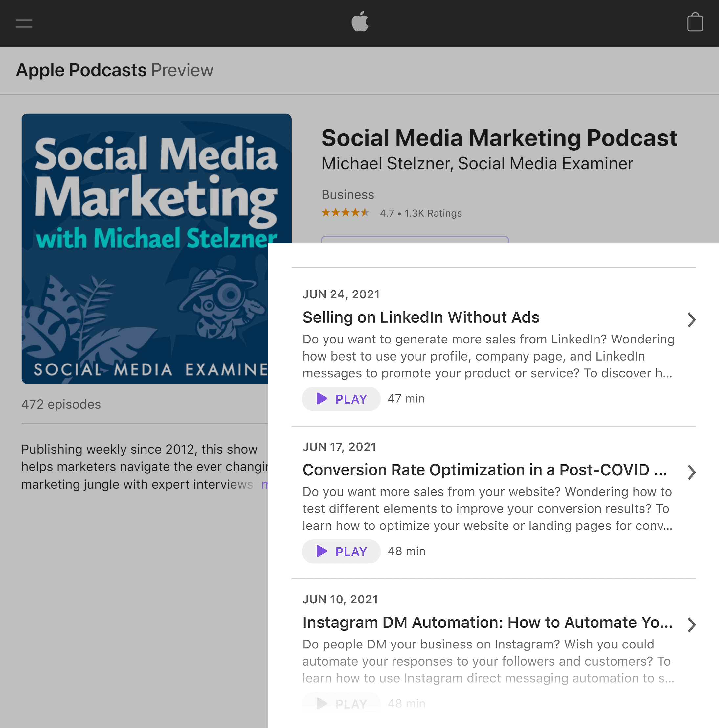Click the Social Media Marketing Podcast title
The image size is (719, 728).
[x=499, y=138]
